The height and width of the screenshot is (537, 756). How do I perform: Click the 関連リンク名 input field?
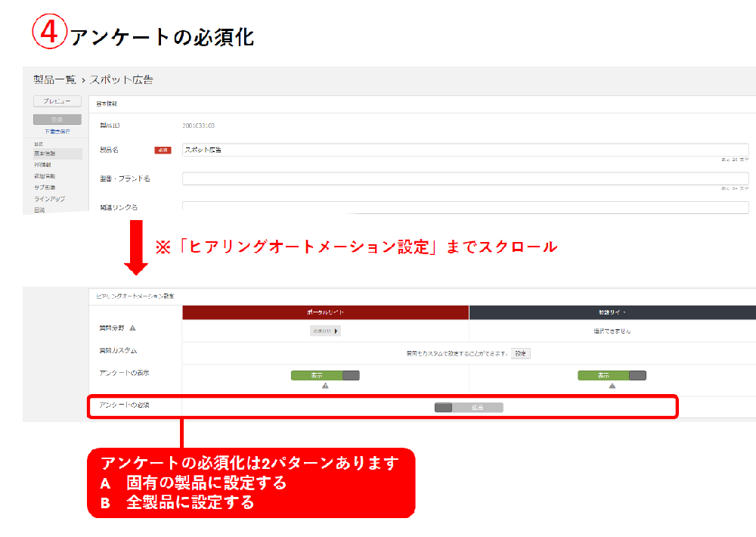465,206
